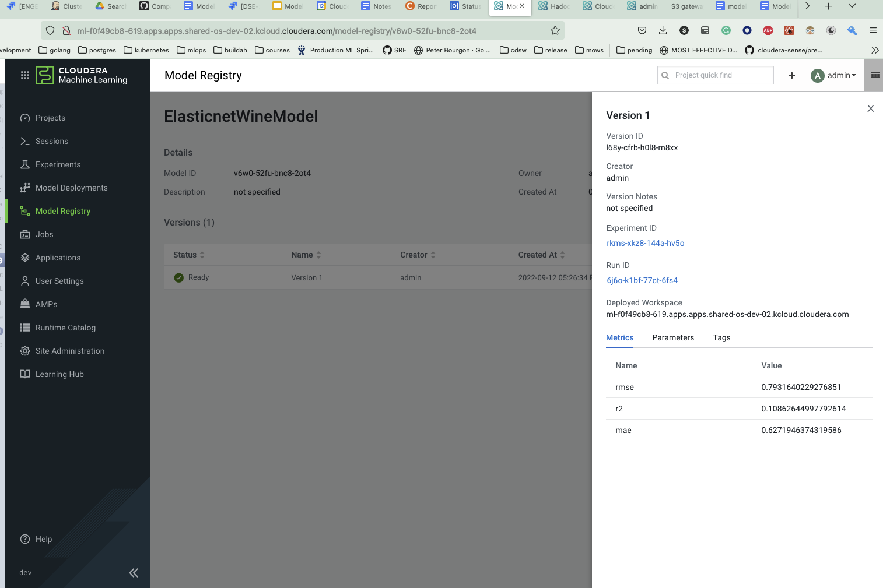883x588 pixels.
Task: Open Runtime Catalog in sidebar
Action: pos(65,328)
